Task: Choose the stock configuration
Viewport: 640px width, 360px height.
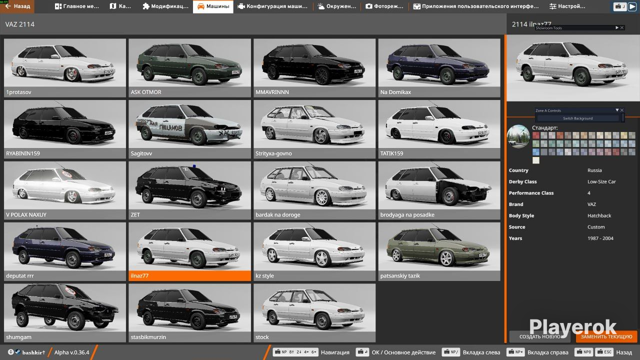Action: 315,313
